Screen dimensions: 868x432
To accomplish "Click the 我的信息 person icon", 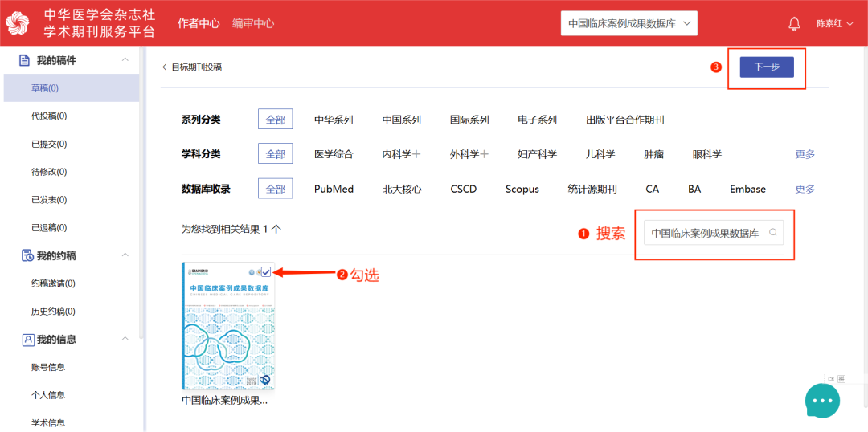I will (x=27, y=340).
